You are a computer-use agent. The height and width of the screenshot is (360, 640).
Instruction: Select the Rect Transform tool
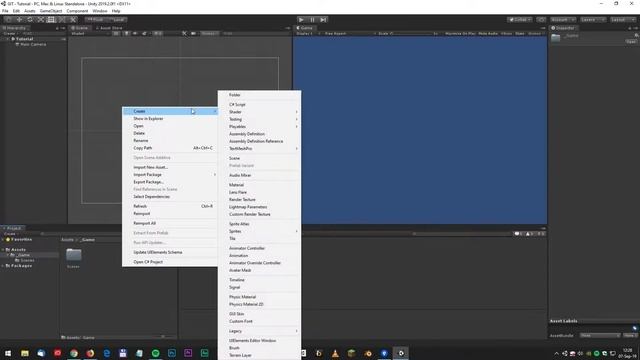(51, 20)
